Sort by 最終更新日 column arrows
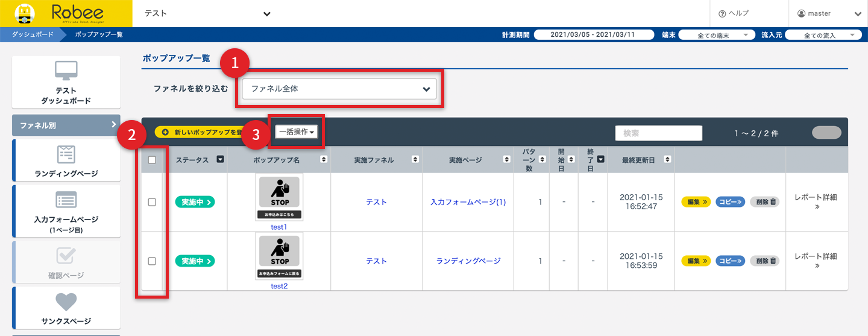Screen dimensions: 868x336 [x=668, y=160]
